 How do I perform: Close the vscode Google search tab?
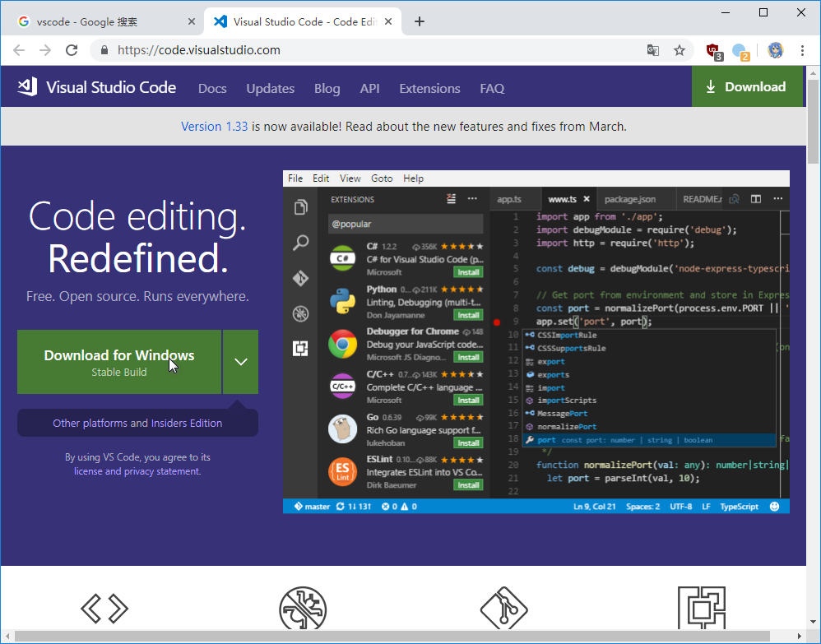[192, 21]
